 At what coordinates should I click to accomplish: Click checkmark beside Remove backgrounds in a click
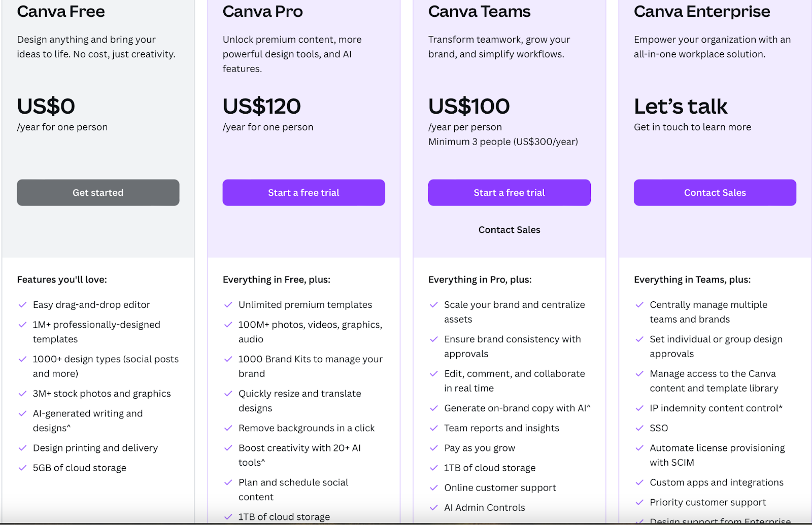[x=228, y=428]
